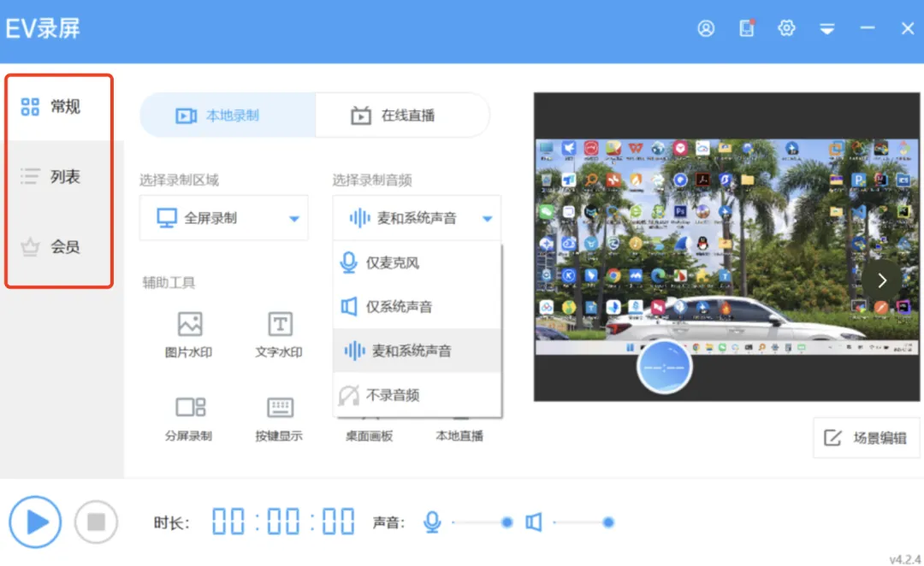Adjust the system speaker volume slider
Screen dimensions: 924x566
point(584,522)
